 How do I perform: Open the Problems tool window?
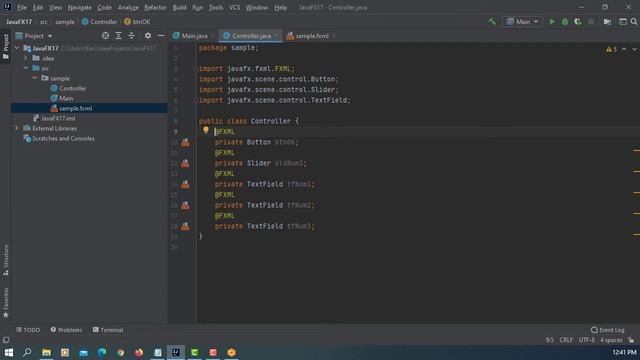click(66, 330)
